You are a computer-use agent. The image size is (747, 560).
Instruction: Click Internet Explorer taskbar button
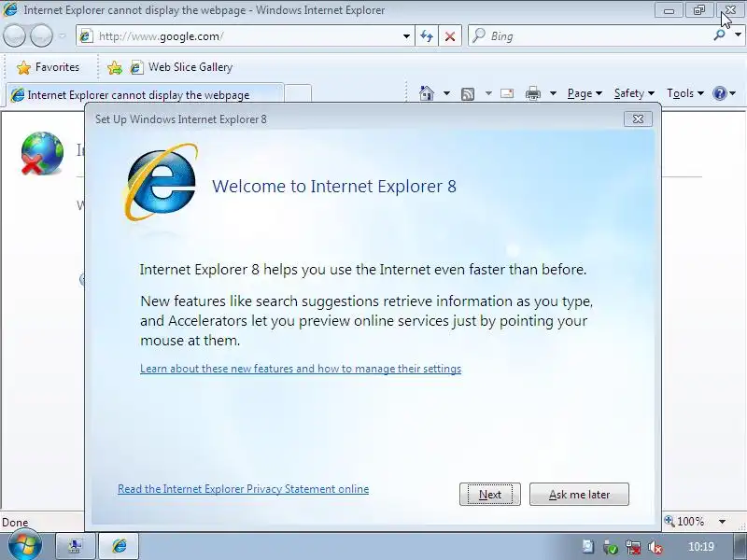(119, 546)
